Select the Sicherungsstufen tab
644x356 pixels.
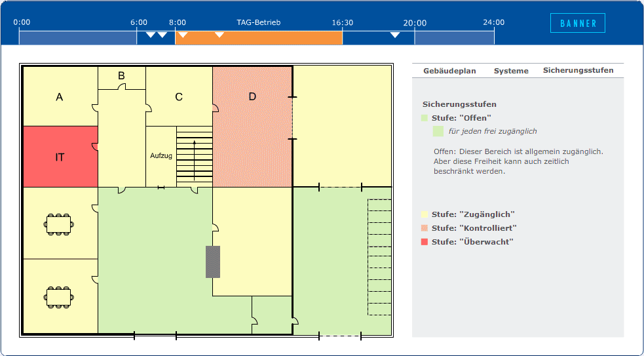(578, 70)
